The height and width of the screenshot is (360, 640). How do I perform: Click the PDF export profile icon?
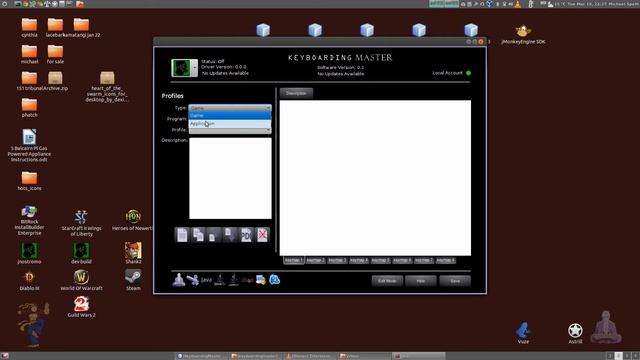click(x=246, y=235)
